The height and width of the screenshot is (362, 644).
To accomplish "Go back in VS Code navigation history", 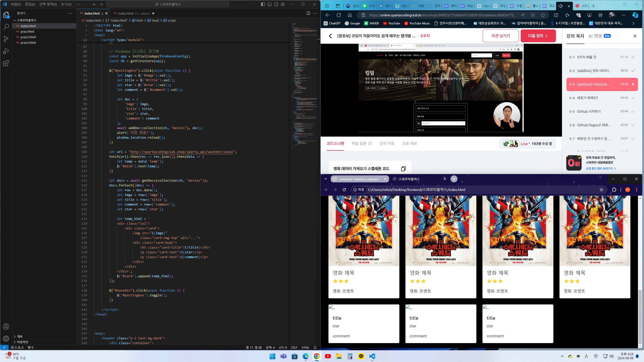I will pos(95,4).
